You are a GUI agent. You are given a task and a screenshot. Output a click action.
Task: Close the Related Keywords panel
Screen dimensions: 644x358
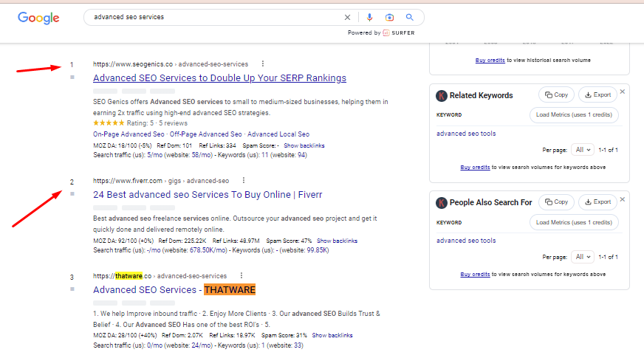(623, 92)
